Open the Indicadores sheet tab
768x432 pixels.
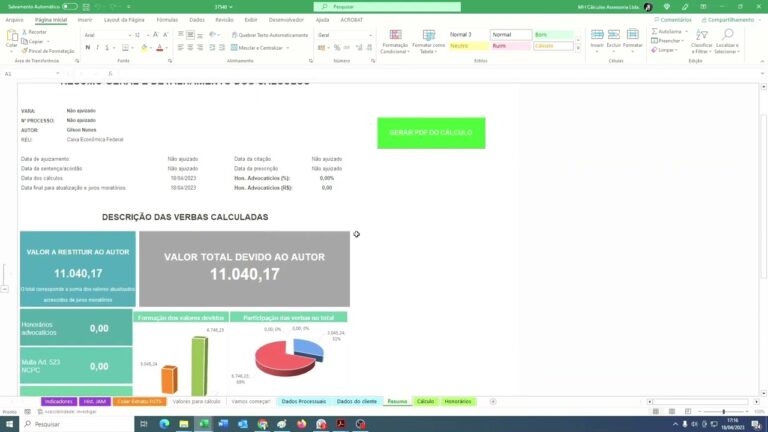coord(59,402)
